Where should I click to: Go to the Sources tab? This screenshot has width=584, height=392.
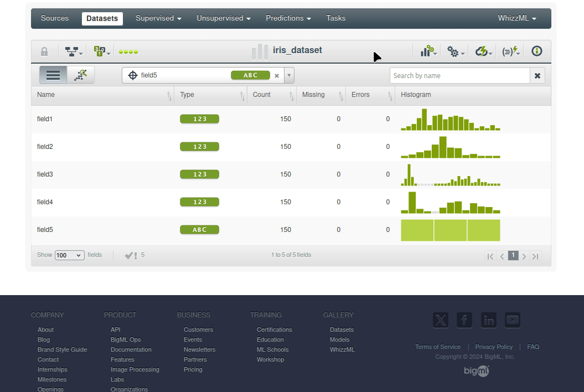[x=55, y=18]
